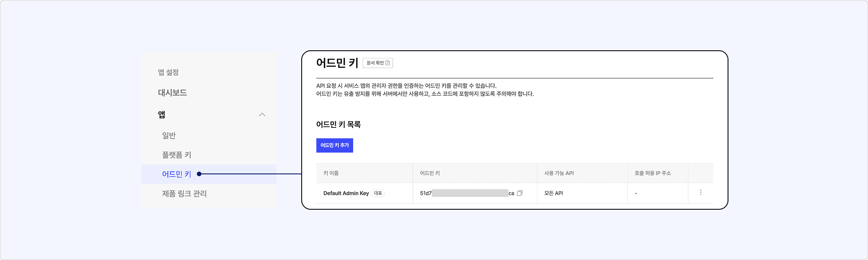
Task: Open the 문서 확인 documentation button
Action: (378, 63)
